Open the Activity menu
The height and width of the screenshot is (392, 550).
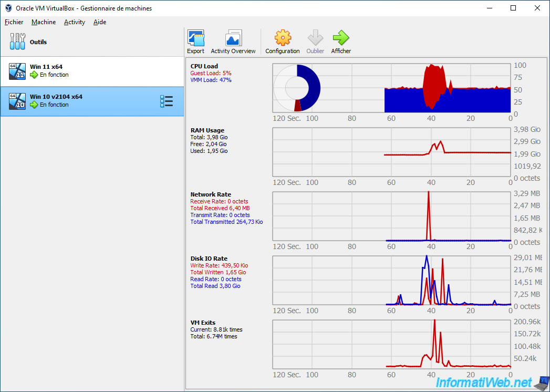pyautogui.click(x=75, y=22)
